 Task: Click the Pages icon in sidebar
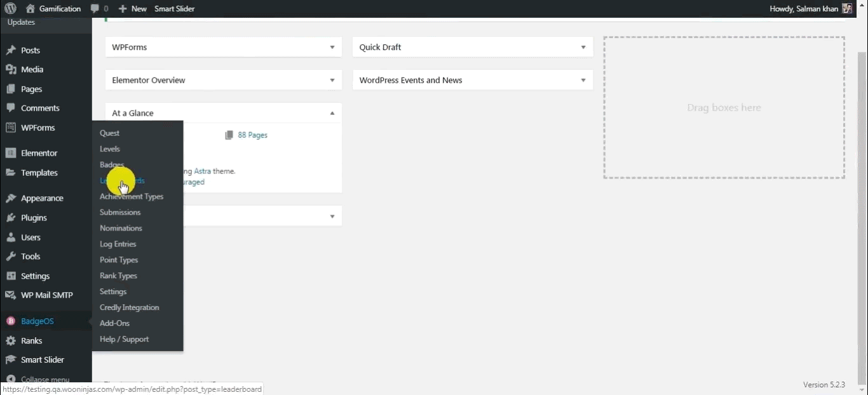click(x=11, y=89)
